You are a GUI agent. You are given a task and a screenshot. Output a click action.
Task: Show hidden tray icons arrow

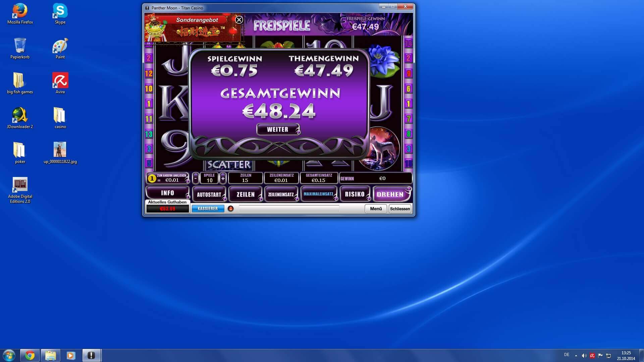coord(576,356)
